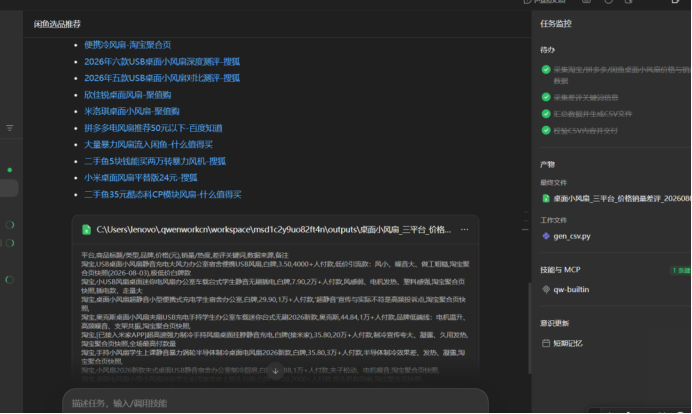Open the three-dot menu on the CSV preview card

(465, 230)
